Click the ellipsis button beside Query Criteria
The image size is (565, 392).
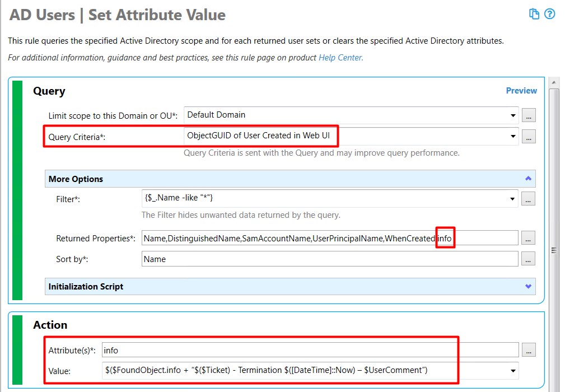pos(529,137)
